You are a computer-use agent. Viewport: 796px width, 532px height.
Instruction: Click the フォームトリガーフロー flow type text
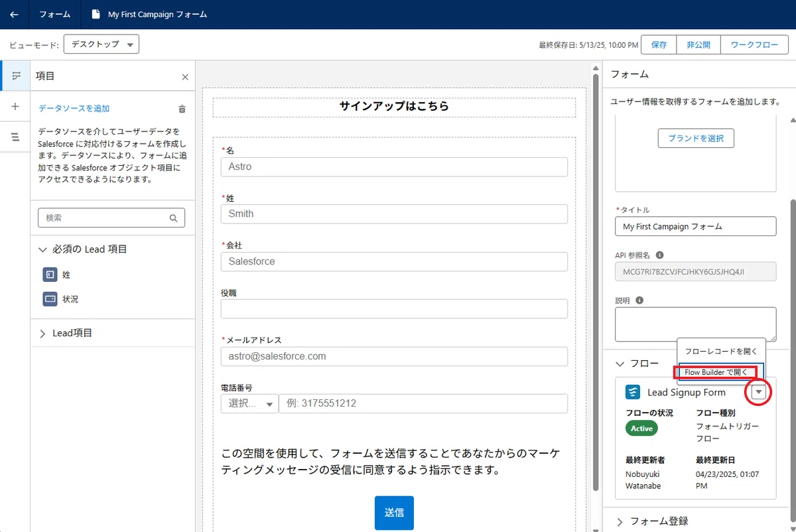pos(727,433)
